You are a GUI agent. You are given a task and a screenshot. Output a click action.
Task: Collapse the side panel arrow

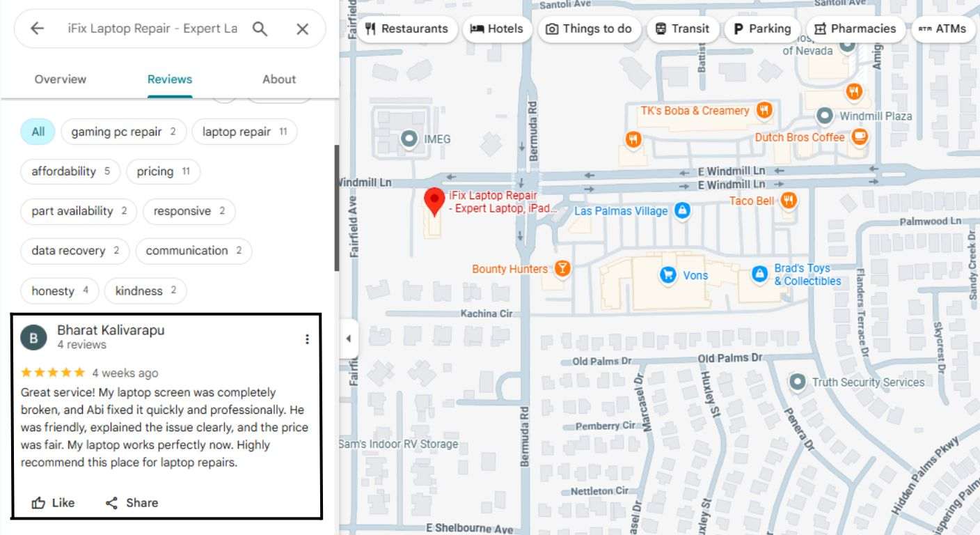[x=348, y=339]
